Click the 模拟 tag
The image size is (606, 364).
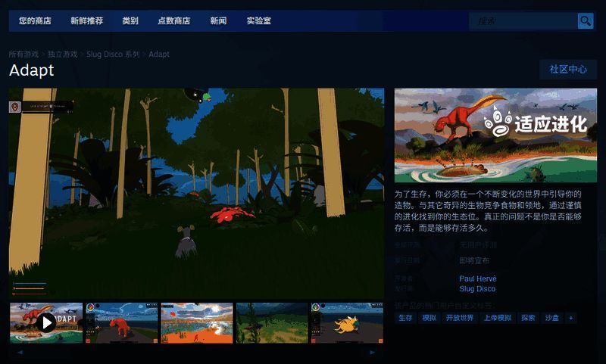pos(429,318)
